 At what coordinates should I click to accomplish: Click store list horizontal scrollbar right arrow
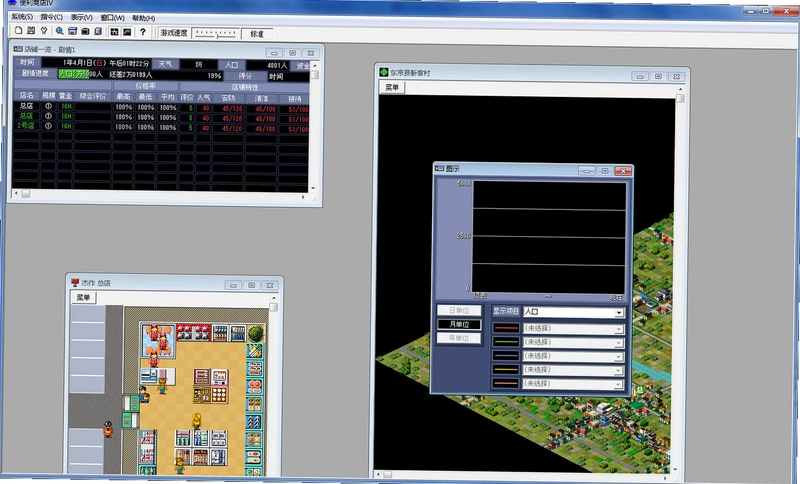tap(304, 196)
